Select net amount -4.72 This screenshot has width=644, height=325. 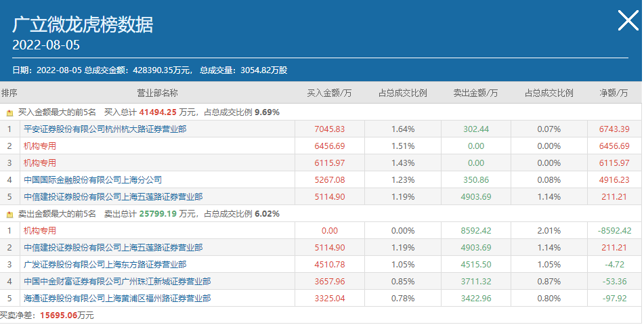tap(614, 264)
